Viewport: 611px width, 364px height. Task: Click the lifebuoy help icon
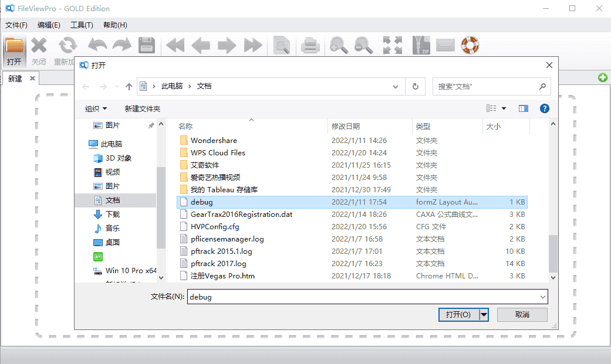point(470,45)
